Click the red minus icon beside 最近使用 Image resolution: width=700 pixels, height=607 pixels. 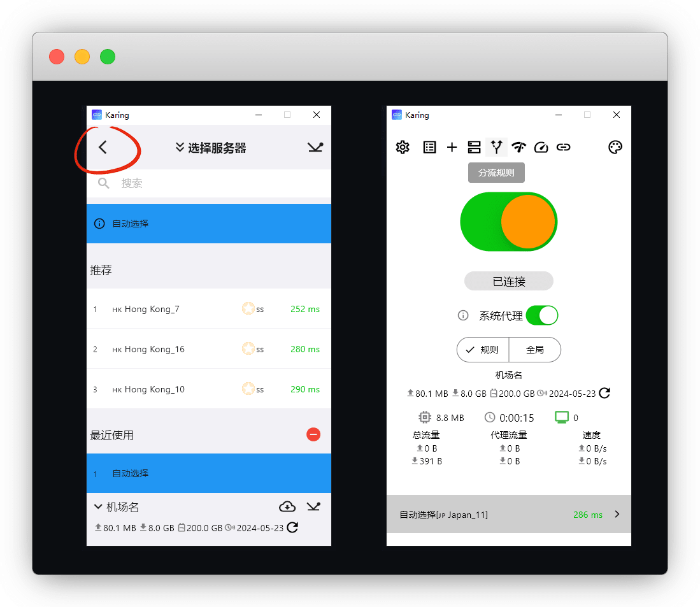[x=313, y=435]
